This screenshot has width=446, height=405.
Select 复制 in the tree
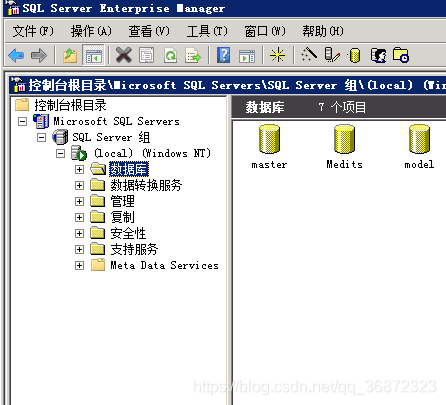[x=122, y=217]
